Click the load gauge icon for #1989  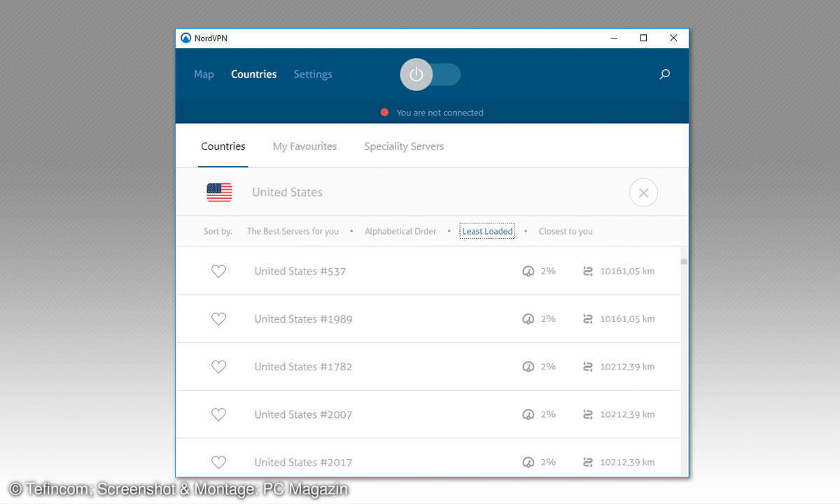click(528, 318)
